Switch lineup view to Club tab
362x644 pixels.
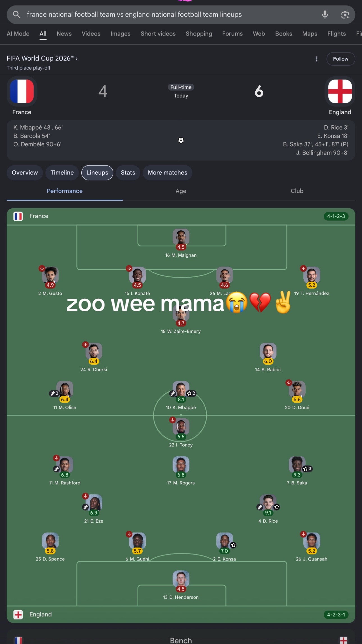click(x=297, y=191)
